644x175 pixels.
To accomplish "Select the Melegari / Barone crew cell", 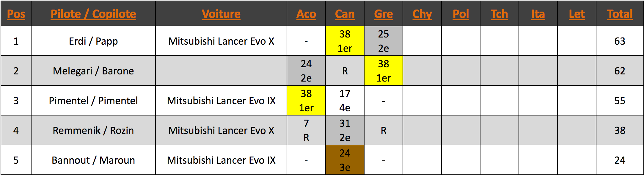I will coord(93,71).
